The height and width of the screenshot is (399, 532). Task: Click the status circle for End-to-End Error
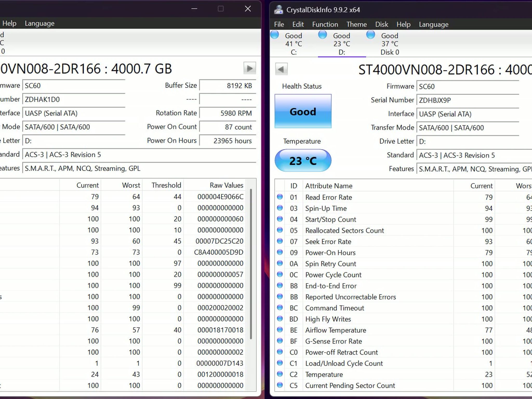click(280, 285)
